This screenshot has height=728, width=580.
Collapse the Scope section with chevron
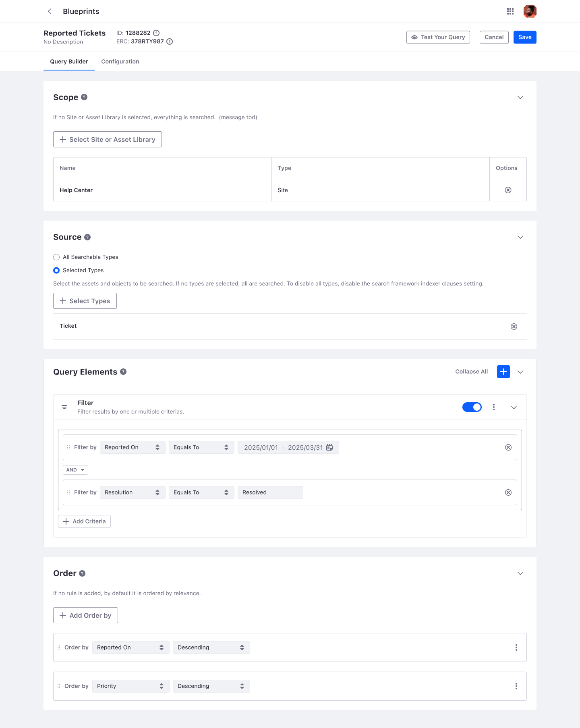pyautogui.click(x=520, y=97)
